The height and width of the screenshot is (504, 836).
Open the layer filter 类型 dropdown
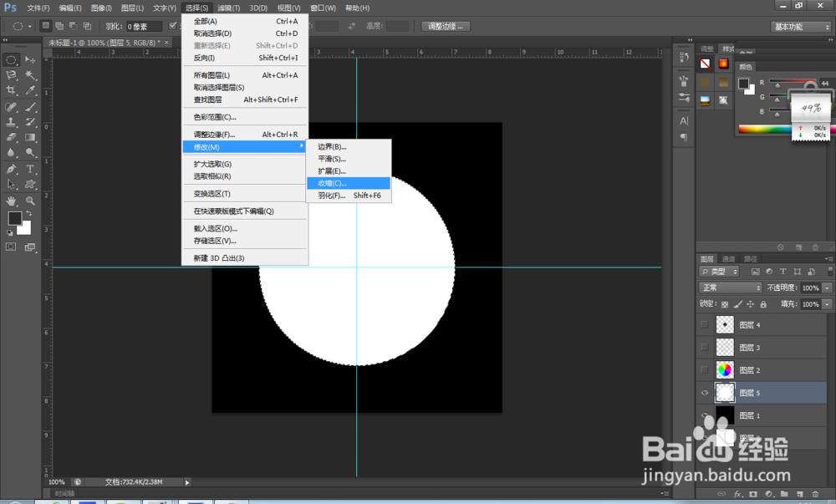coord(719,271)
